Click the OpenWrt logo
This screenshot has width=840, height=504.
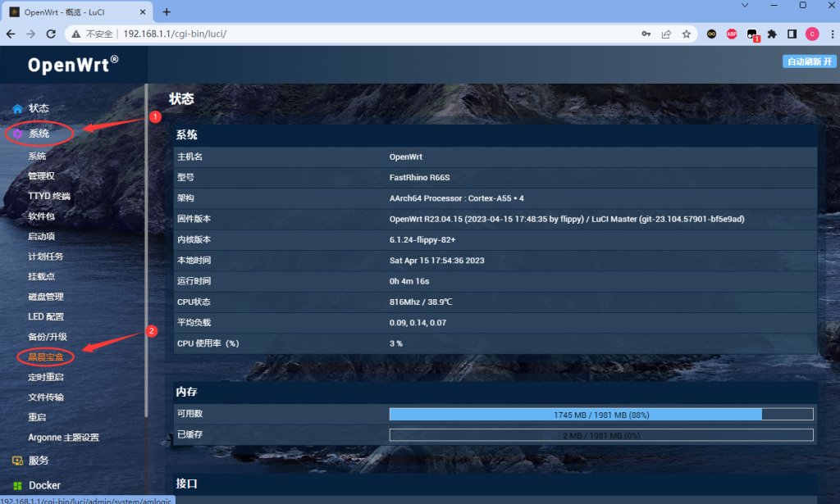pos(73,65)
